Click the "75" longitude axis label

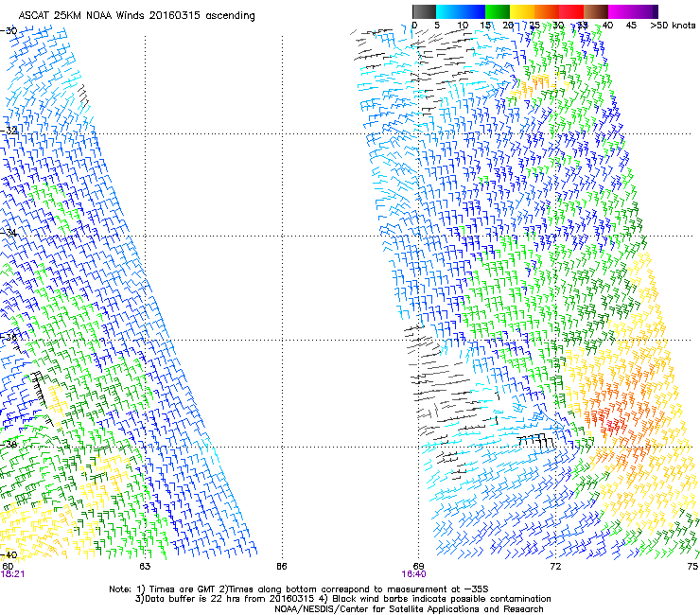pyautogui.click(x=692, y=567)
